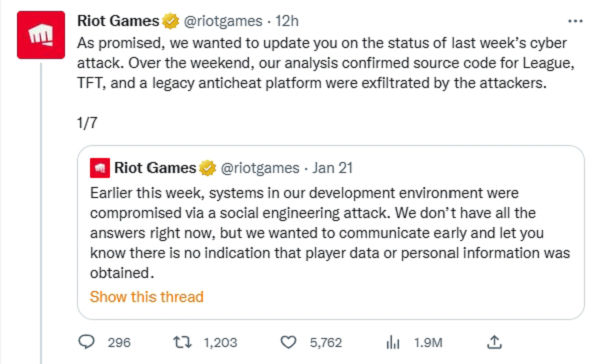Click Riot Games name in quoted tweet
Screen dimensions: 600x364
pyautogui.click(x=155, y=168)
